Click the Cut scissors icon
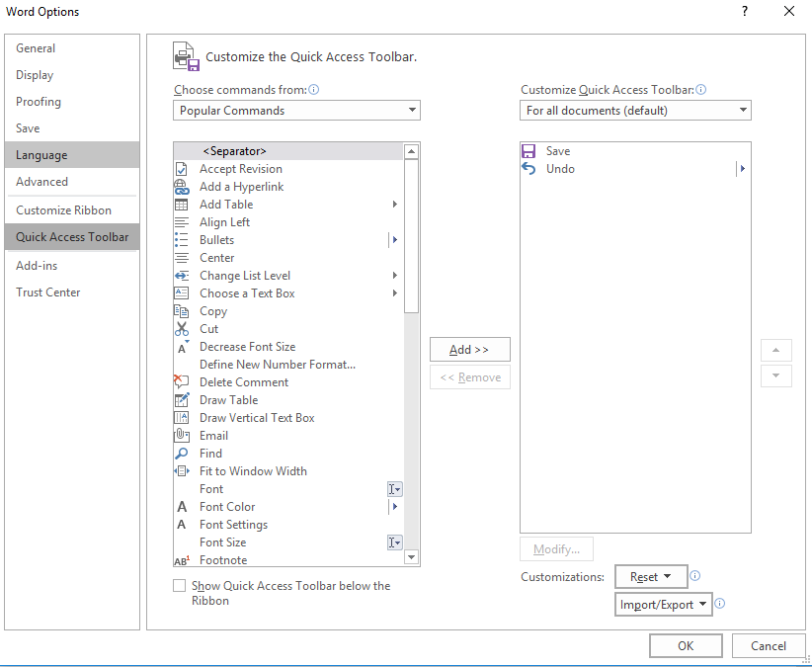 coord(181,329)
